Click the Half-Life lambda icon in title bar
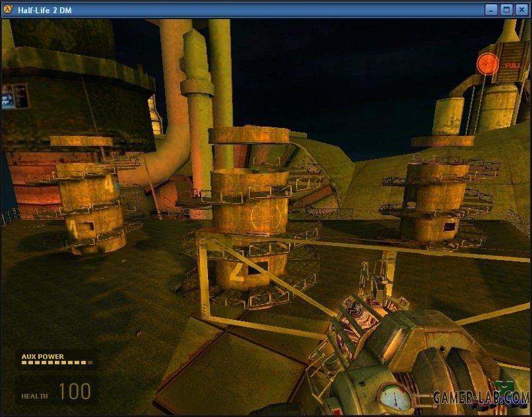 (x=8, y=9)
